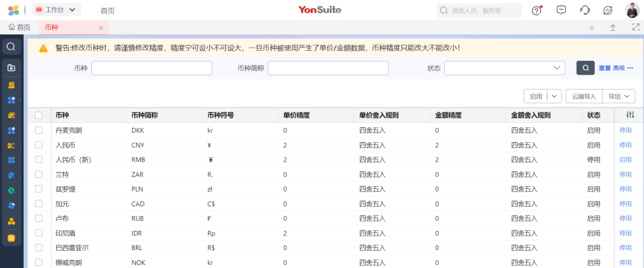This screenshot has width=644, height=268.
Task: Focus the top 搜索人员、服务等 search box
Action: (x=479, y=10)
